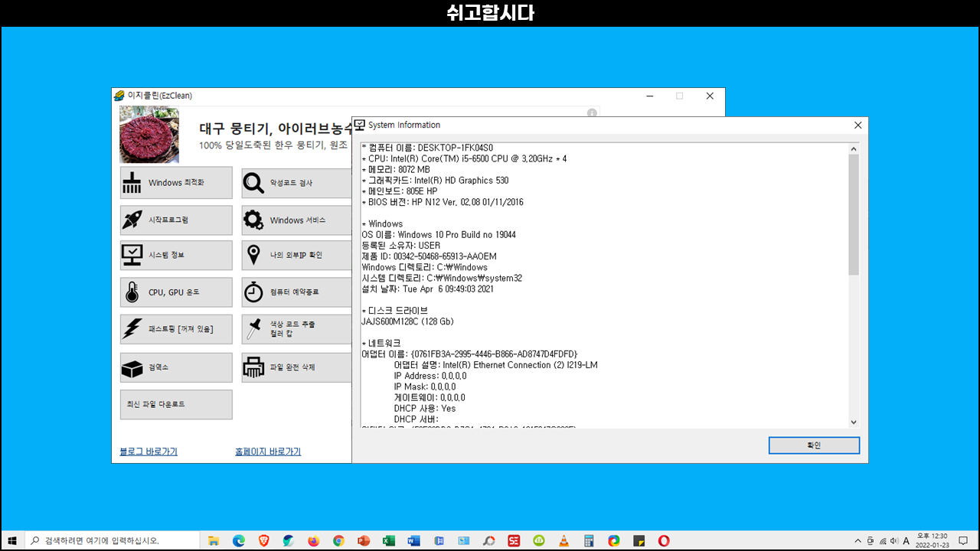Image resolution: width=980 pixels, height=551 pixels.
Task: Click the JAJS600M128C (128 Gb) disk entry
Action: [x=407, y=321]
